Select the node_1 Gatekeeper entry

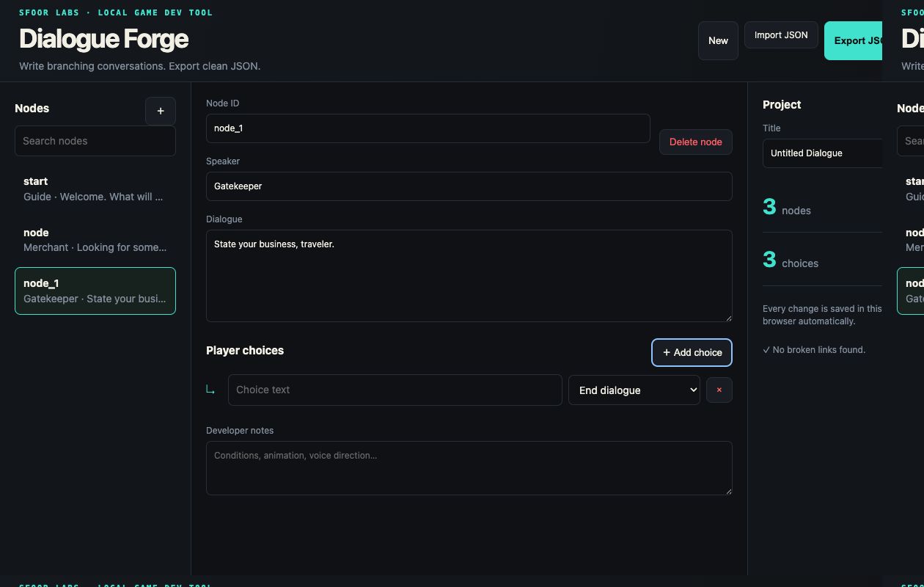pos(95,291)
